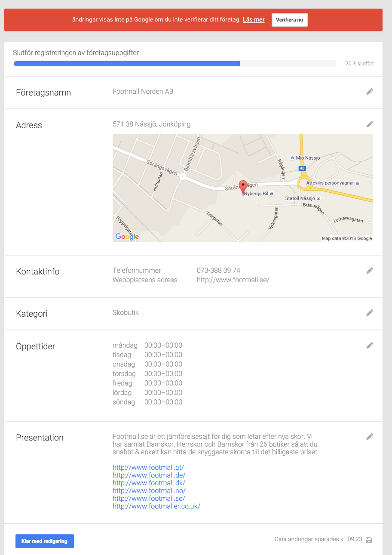Click the Adress section heading
This screenshot has height=555, width=392.
pyautogui.click(x=29, y=125)
